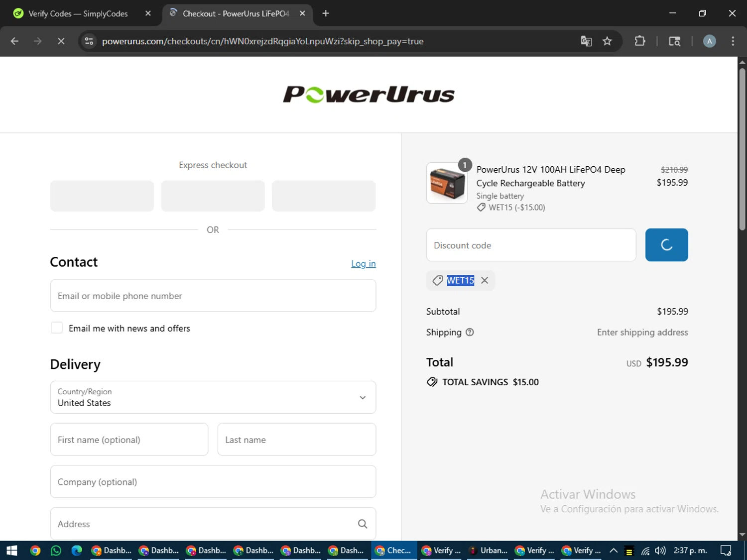Viewport: 747px width, 560px height.
Task: Open WhatsApp from the taskbar
Action: tap(56, 551)
